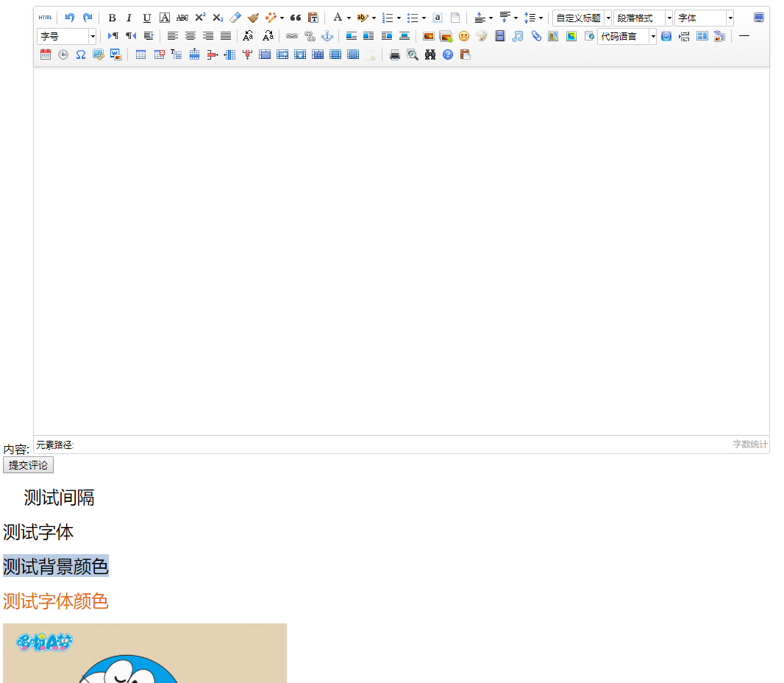Toggle superscript formatting

coord(200,18)
